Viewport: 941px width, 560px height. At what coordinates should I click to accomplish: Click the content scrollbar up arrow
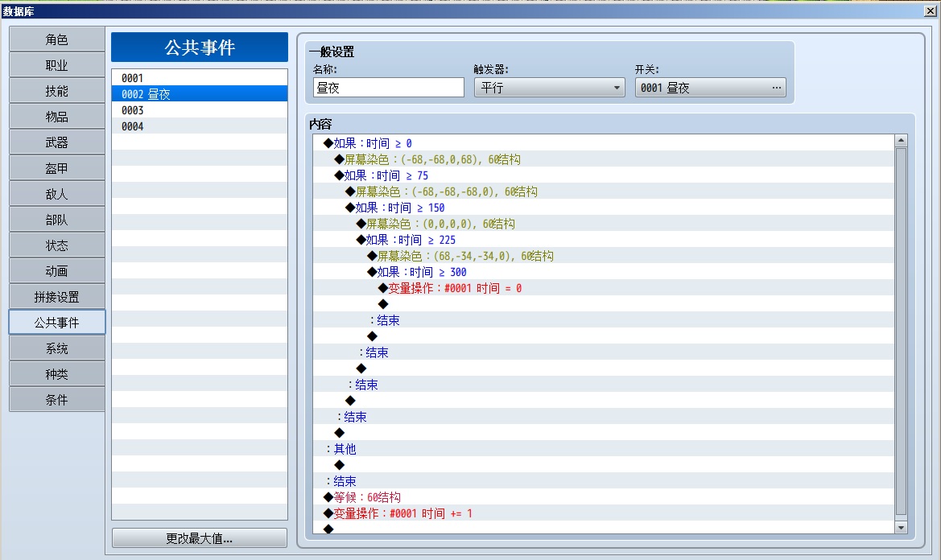point(901,140)
